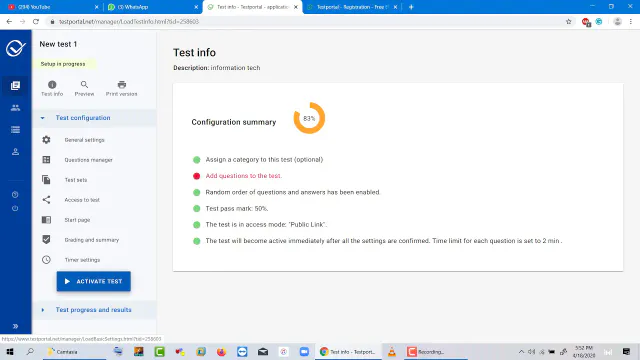640x360 pixels.
Task: Click the General settings menu label
Action: click(x=84, y=140)
